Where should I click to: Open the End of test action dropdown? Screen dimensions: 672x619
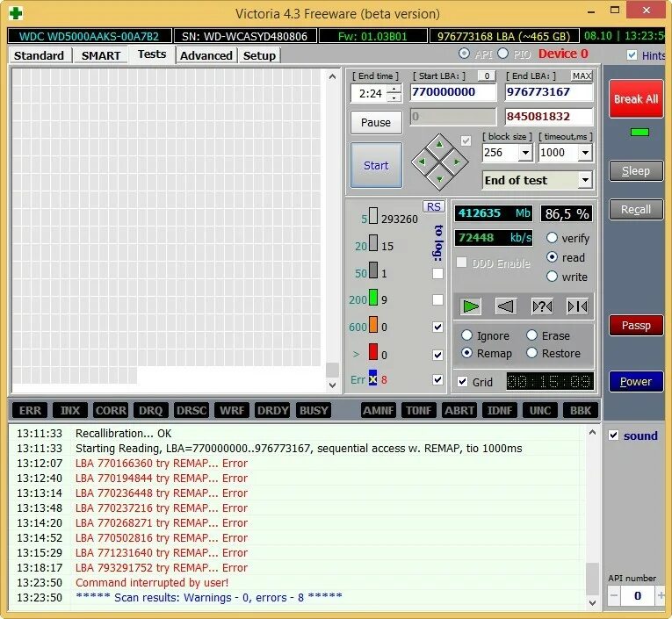[x=585, y=180]
